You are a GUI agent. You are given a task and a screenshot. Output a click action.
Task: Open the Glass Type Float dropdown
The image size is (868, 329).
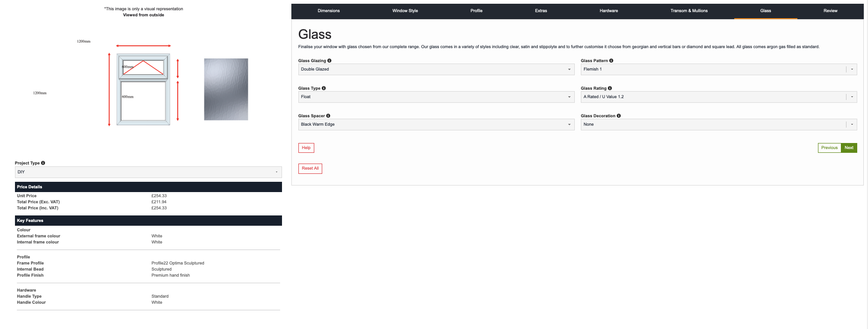tap(436, 97)
